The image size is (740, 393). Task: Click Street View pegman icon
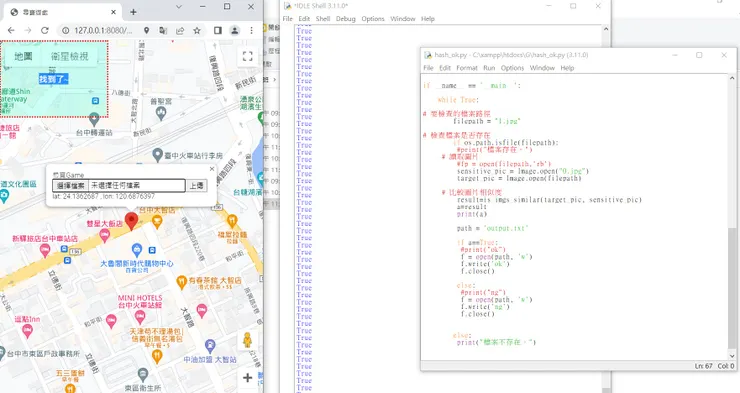point(247,340)
